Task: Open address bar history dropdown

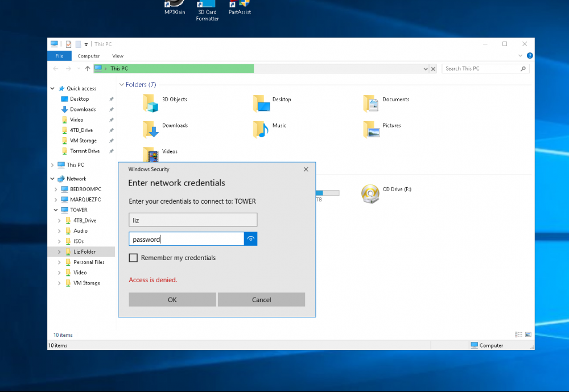Action: [425, 69]
